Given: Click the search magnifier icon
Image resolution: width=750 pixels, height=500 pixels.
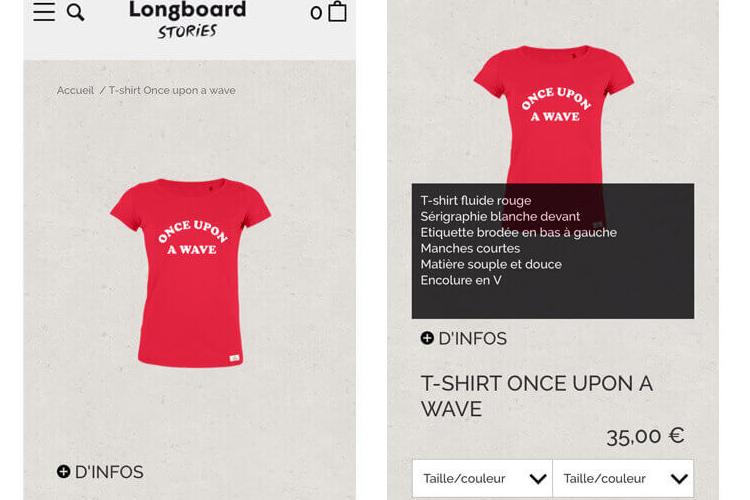Looking at the screenshot, I should click(75, 12).
